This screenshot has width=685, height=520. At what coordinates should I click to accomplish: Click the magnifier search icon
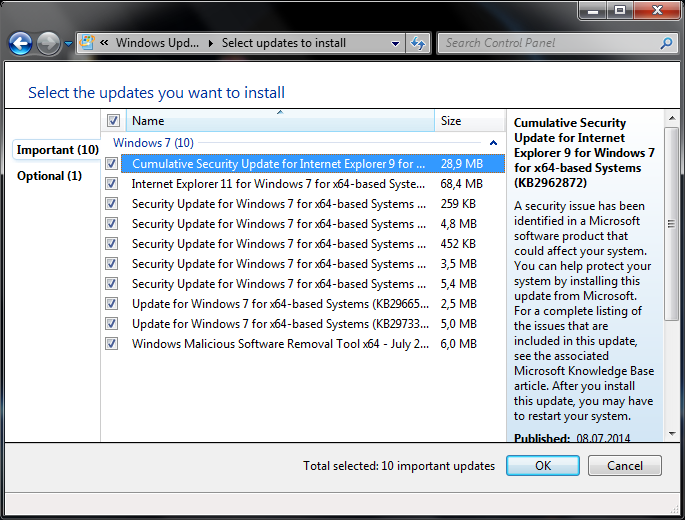(666, 43)
